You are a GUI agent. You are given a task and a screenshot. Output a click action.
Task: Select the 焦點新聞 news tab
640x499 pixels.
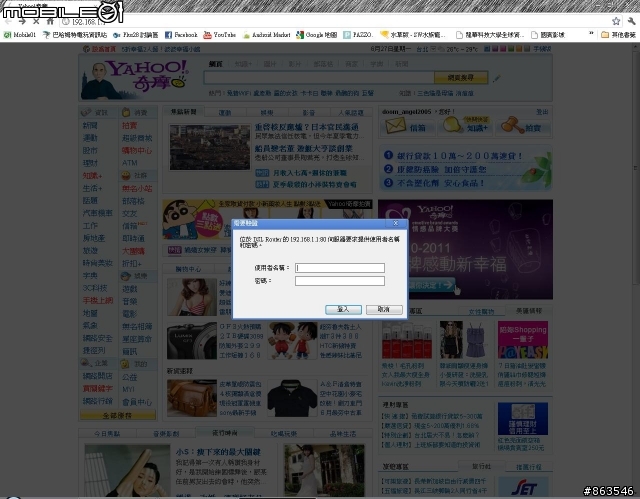pos(184,112)
